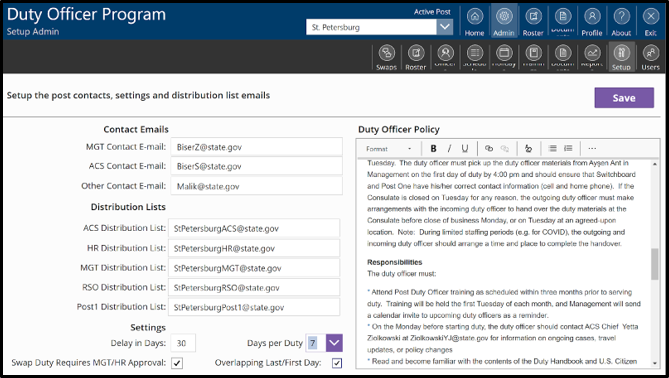Click the policy editor scrollbar thumb
Image resolution: width=669 pixels, height=378 pixels.
pyautogui.click(x=654, y=264)
